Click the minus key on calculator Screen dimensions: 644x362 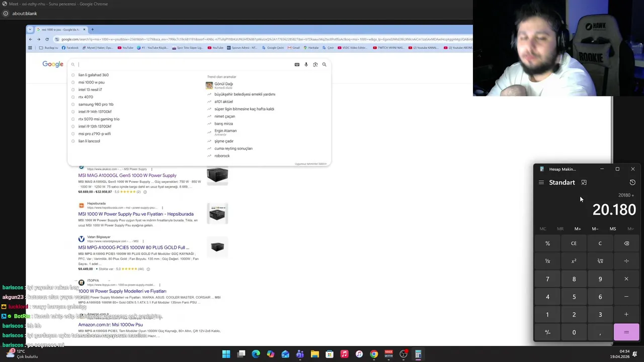tap(626, 297)
